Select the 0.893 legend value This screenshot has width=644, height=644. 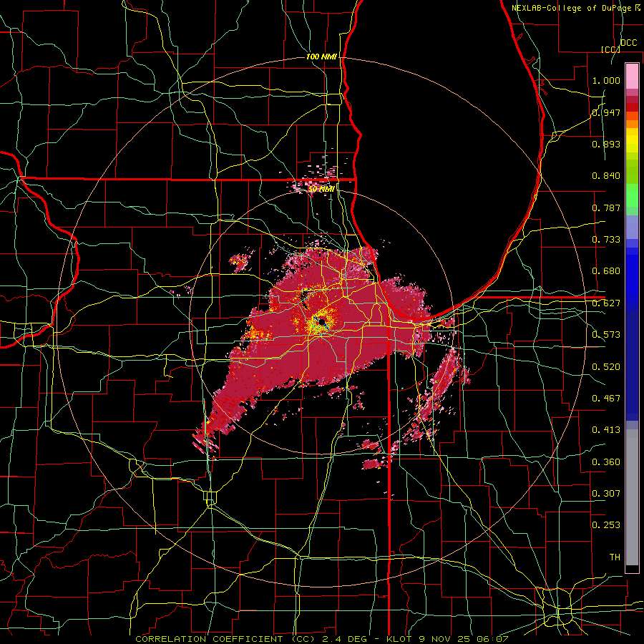point(606,144)
